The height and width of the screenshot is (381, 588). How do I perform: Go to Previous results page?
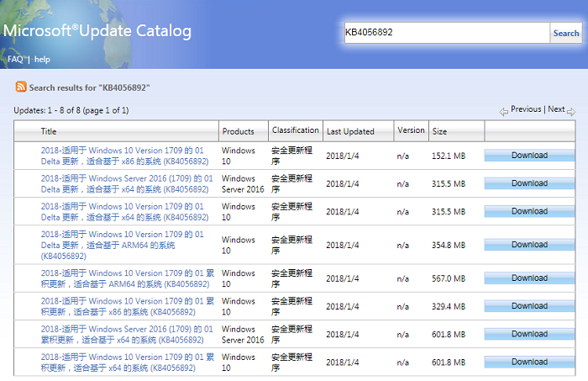pos(526,109)
